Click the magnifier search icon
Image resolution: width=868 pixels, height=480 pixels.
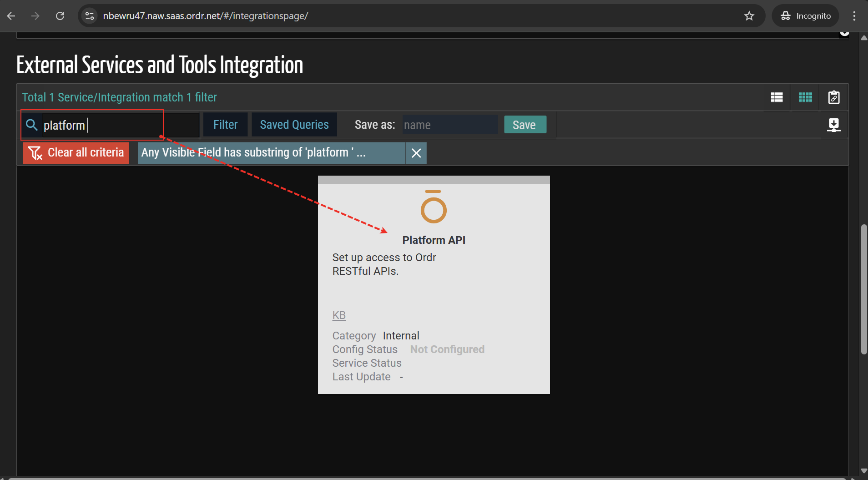(x=31, y=125)
